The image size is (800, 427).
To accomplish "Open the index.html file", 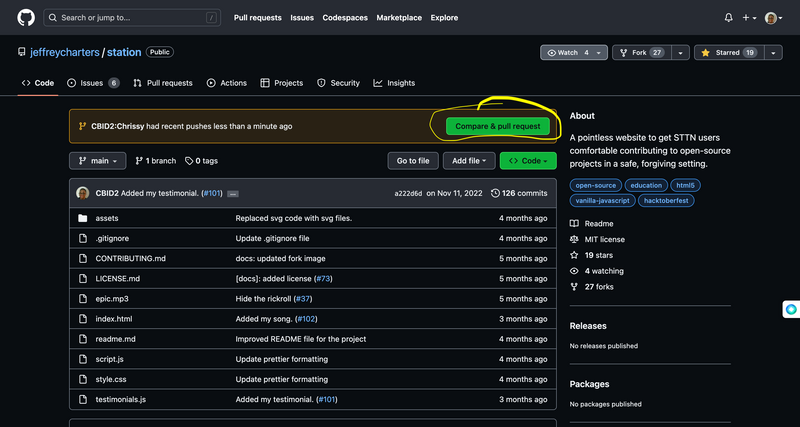I will [114, 319].
